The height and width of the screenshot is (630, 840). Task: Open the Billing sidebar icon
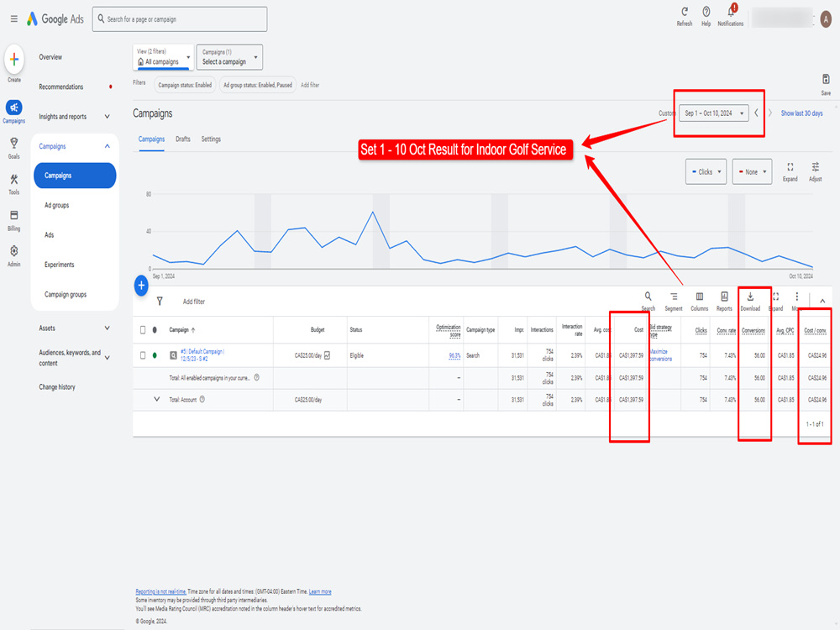[14, 215]
